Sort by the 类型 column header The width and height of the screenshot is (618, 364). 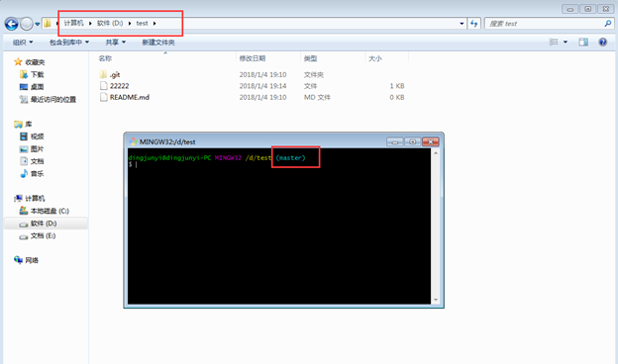tap(310, 58)
